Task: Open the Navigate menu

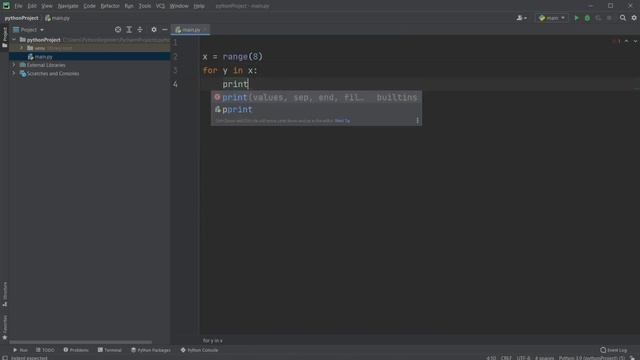Action: tap(68, 6)
